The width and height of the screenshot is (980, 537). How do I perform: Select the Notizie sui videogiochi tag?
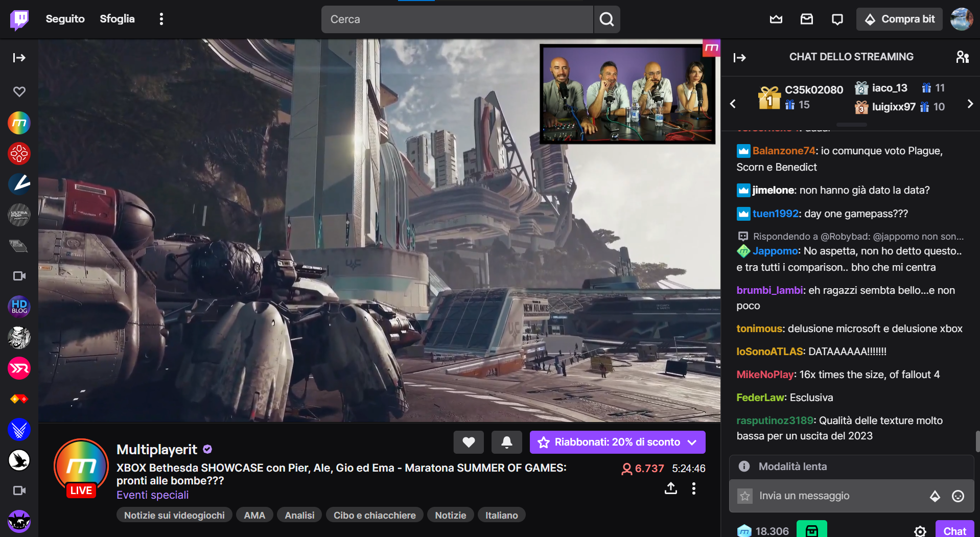point(174,515)
